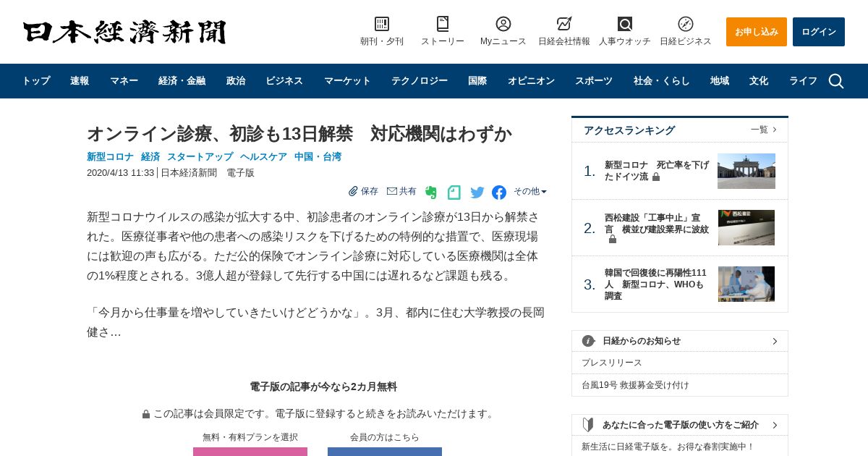The width and height of the screenshot is (868, 456).
Task: Open the 経済 topic tag
Action: point(150,156)
